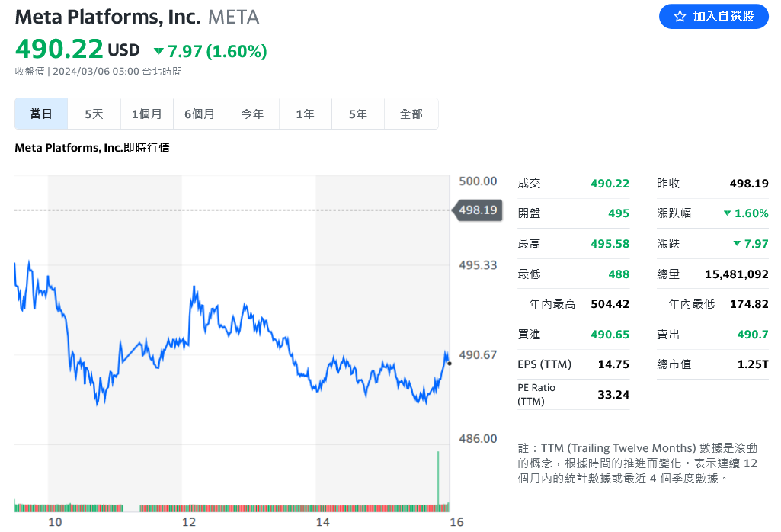
Task: Click the PE Ratio value 33.24
Action: click(x=613, y=395)
